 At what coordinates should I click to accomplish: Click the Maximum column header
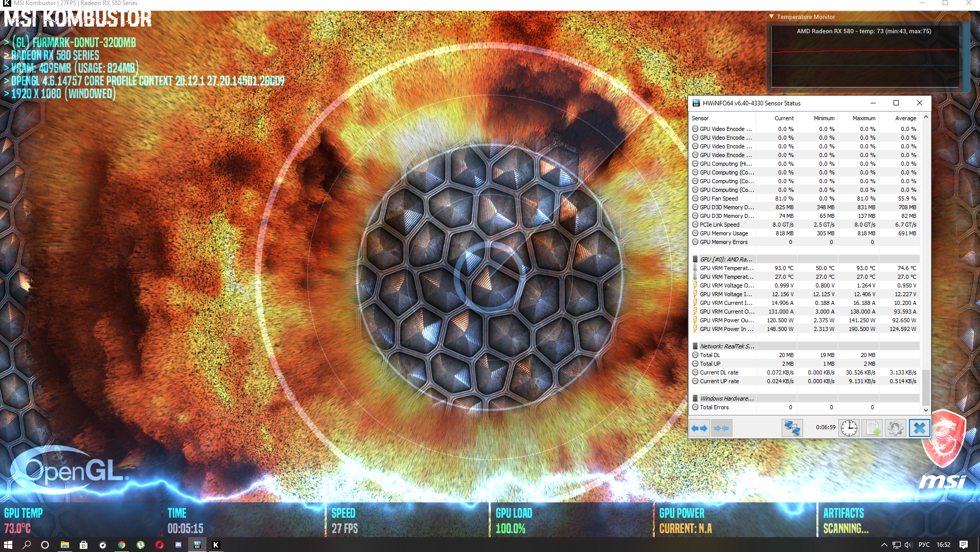point(864,118)
